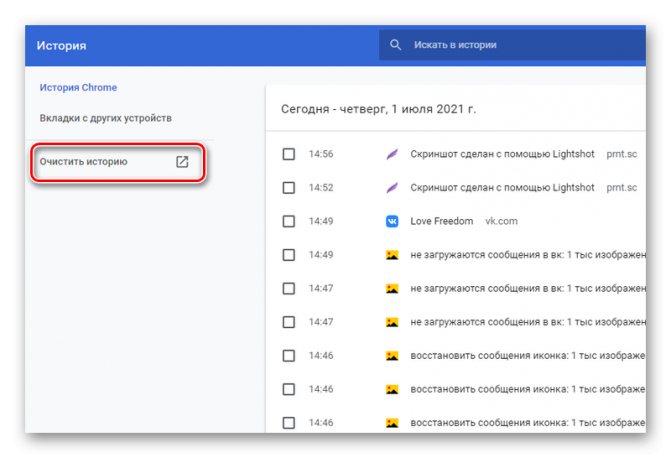This screenshot has width=671, height=458.
Task: Open the 14:49 'не загружаются сообщения в вк' link
Action: (520, 255)
